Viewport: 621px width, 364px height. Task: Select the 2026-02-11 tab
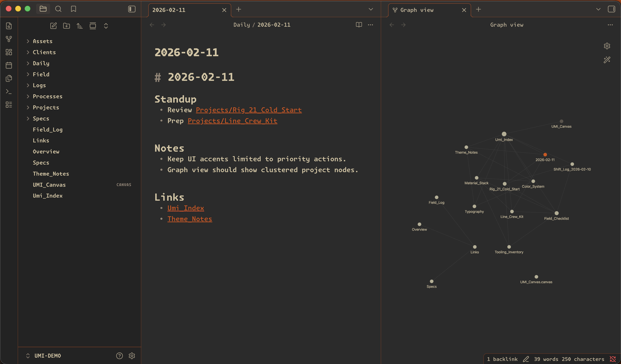pyautogui.click(x=169, y=10)
